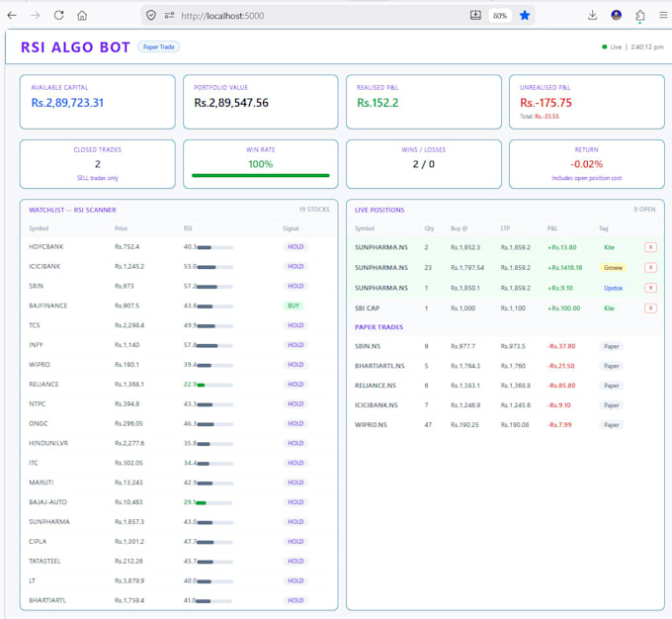
Task: Click the Win Rate green progress bar
Action: point(261,175)
